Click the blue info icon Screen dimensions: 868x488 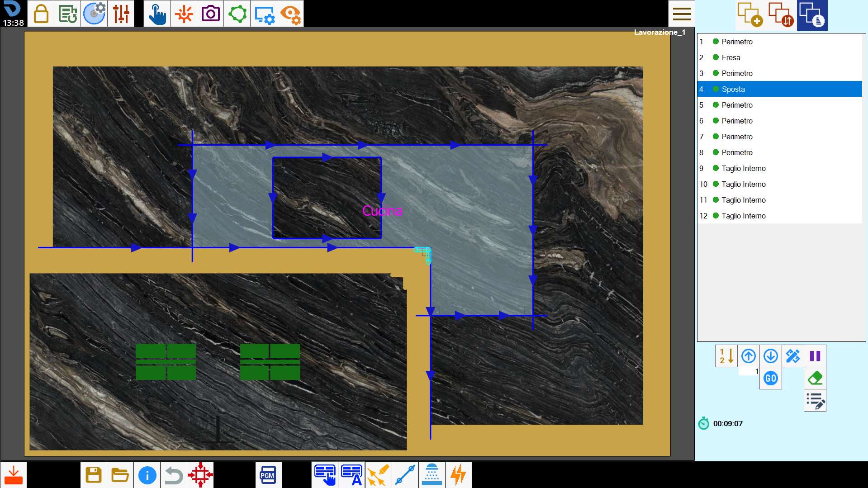(147, 475)
